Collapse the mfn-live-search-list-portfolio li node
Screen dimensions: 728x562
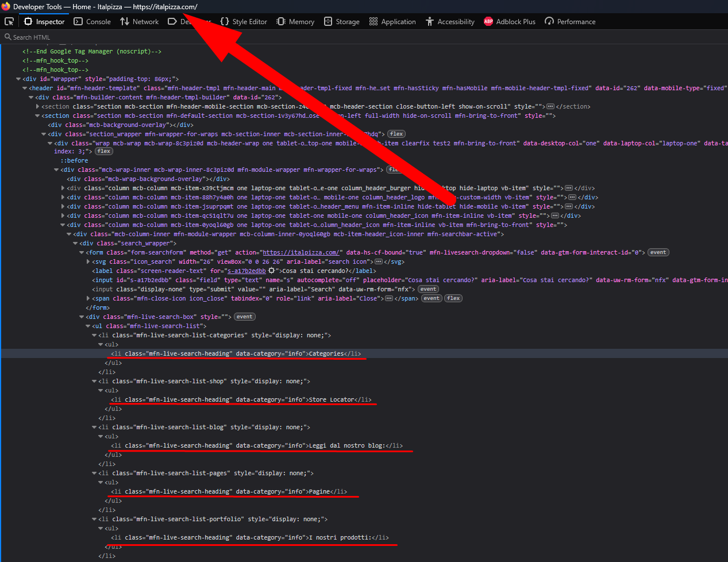click(x=94, y=519)
